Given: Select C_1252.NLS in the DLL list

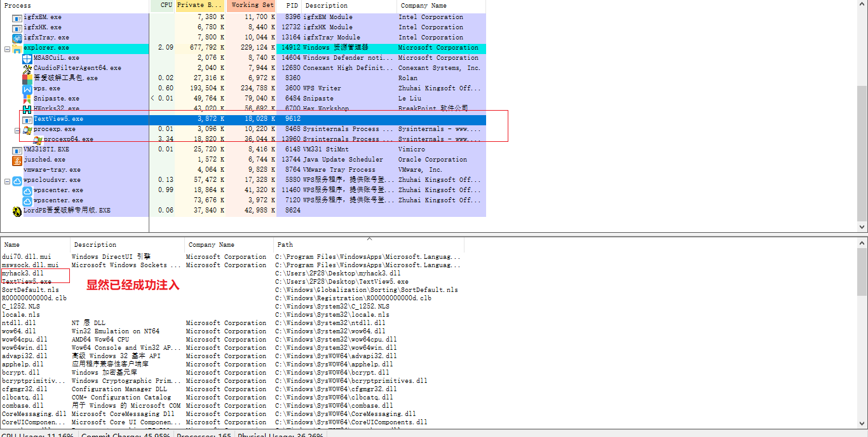Looking at the screenshot, I should 21,306.
